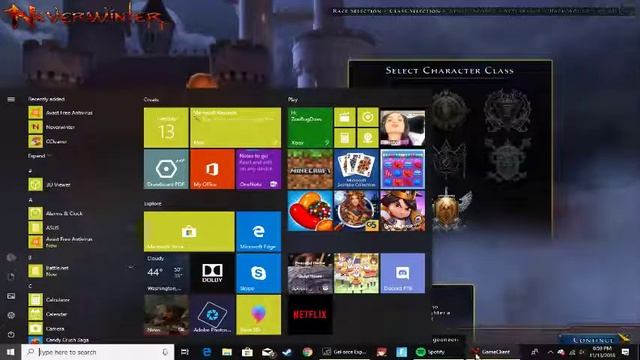Show hidden system tray icons
The image size is (640, 360).
click(x=550, y=352)
